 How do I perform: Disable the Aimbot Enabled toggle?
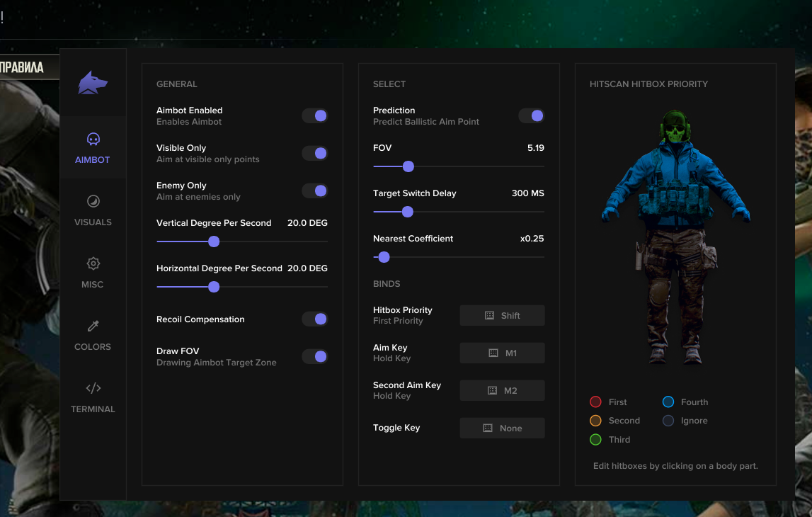[315, 115]
